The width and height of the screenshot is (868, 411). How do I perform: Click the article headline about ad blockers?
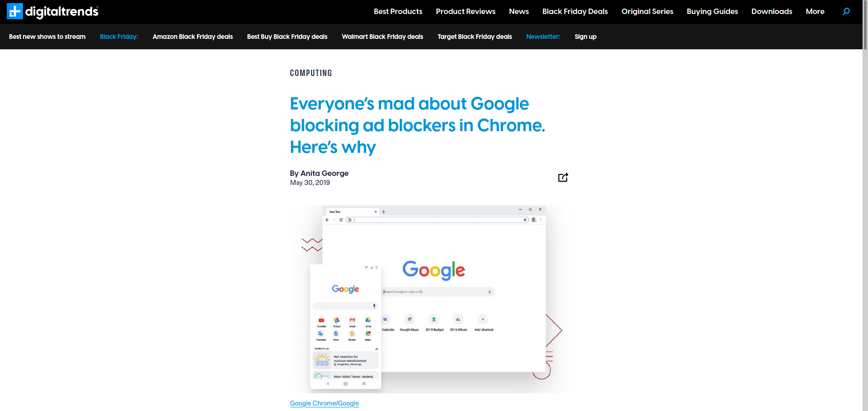point(417,125)
